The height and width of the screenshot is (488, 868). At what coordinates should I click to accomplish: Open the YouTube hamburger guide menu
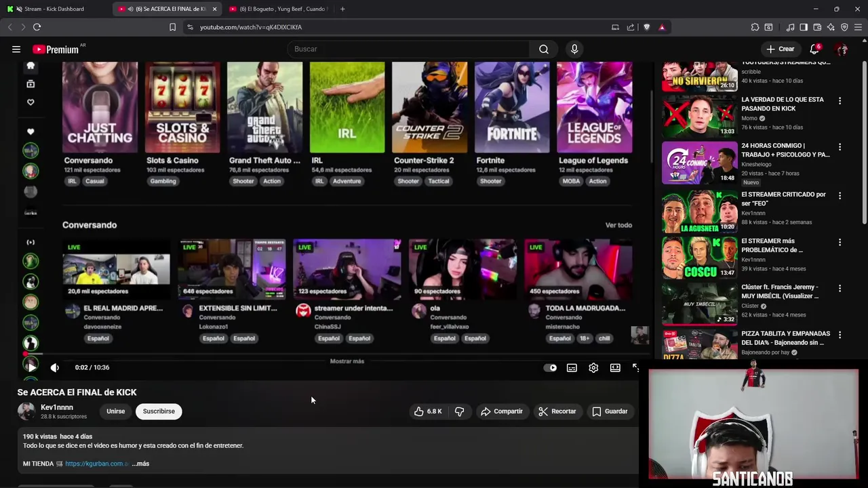(16, 49)
